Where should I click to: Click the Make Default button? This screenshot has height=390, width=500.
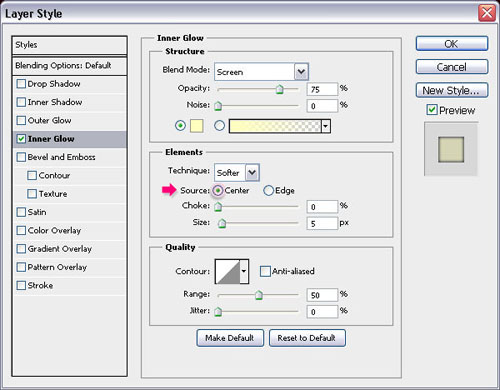[230, 338]
